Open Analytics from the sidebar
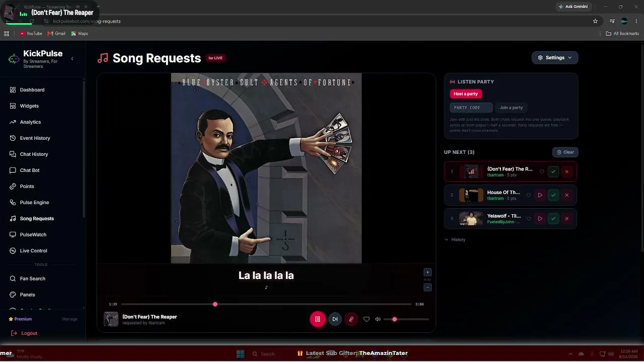Viewport: 644px width, 362px height. coord(30,122)
